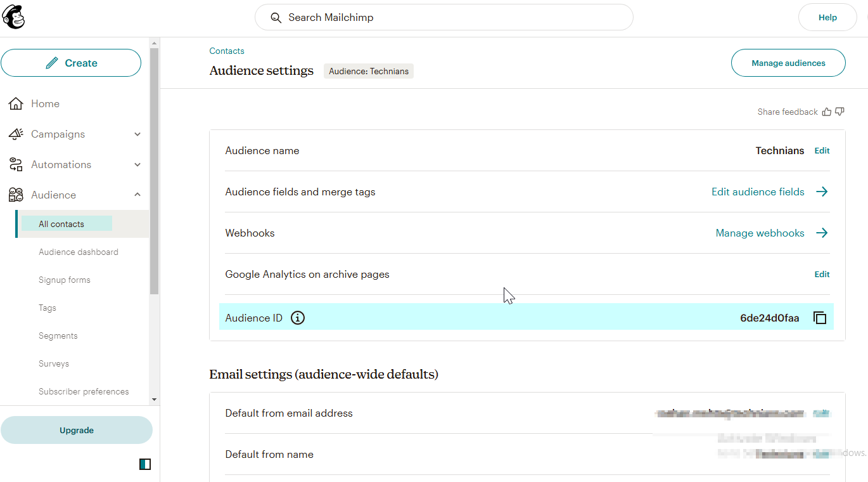Click the Audience people icon
This screenshot has width=868, height=482.
tap(16, 195)
